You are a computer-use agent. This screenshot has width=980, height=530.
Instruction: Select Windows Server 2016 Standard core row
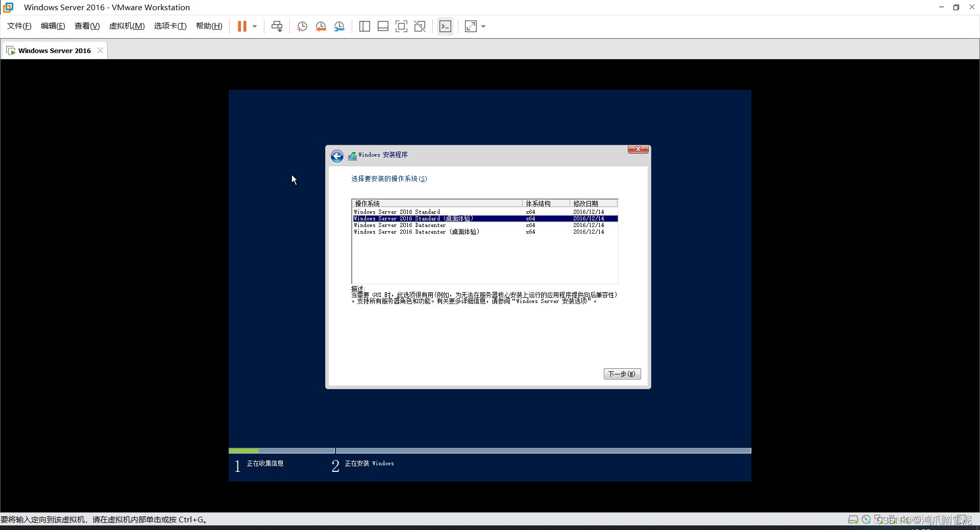tap(485, 212)
